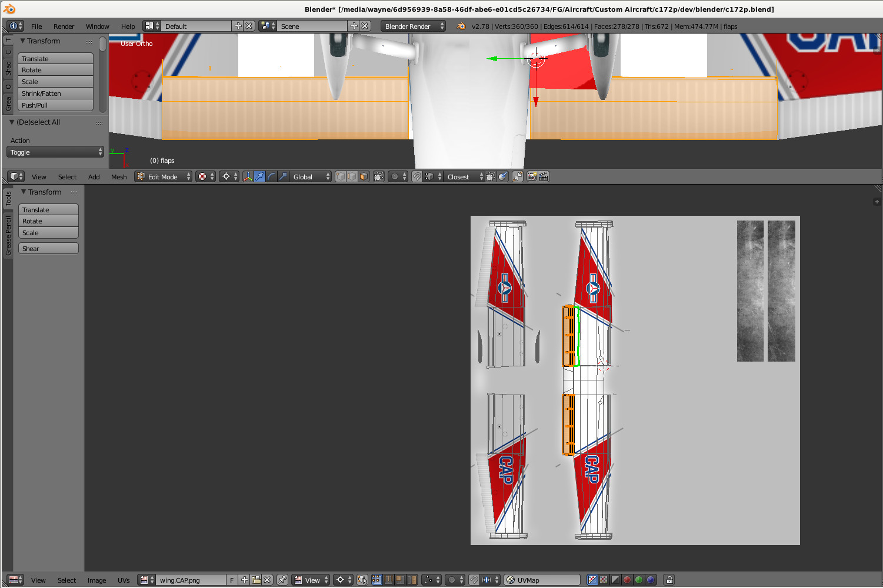Screen dimensions: 883x588
Task: Select the rotate manipulator arc icon
Action: (271, 176)
